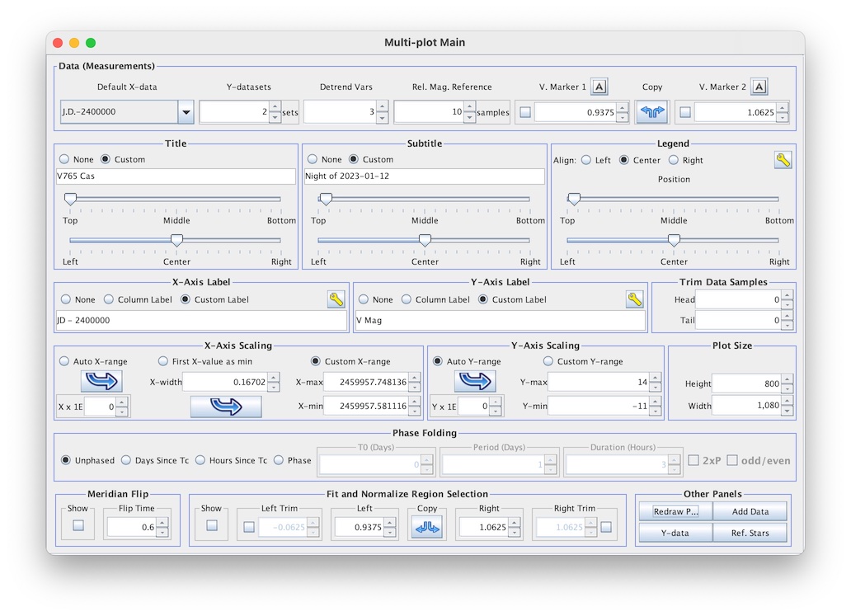
Task: Click the V. Marker 2 text label icon
Action: click(759, 87)
